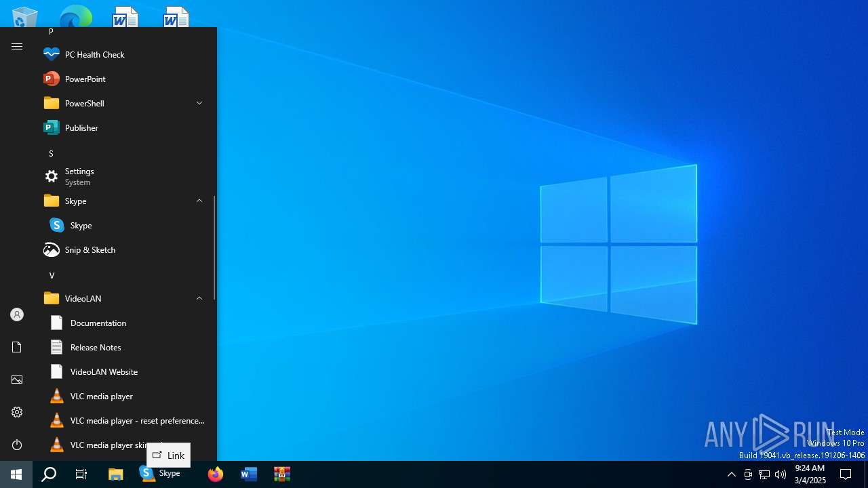Launch VLC media player
The height and width of the screenshot is (488, 868).
coord(123,396)
